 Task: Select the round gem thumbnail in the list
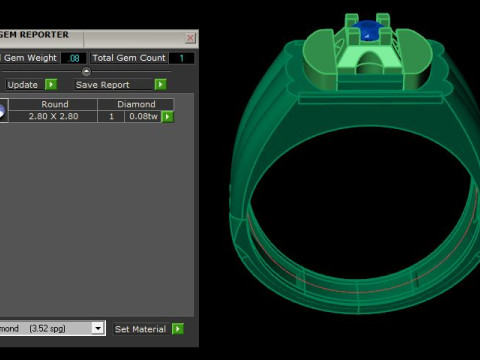[x=3, y=111]
